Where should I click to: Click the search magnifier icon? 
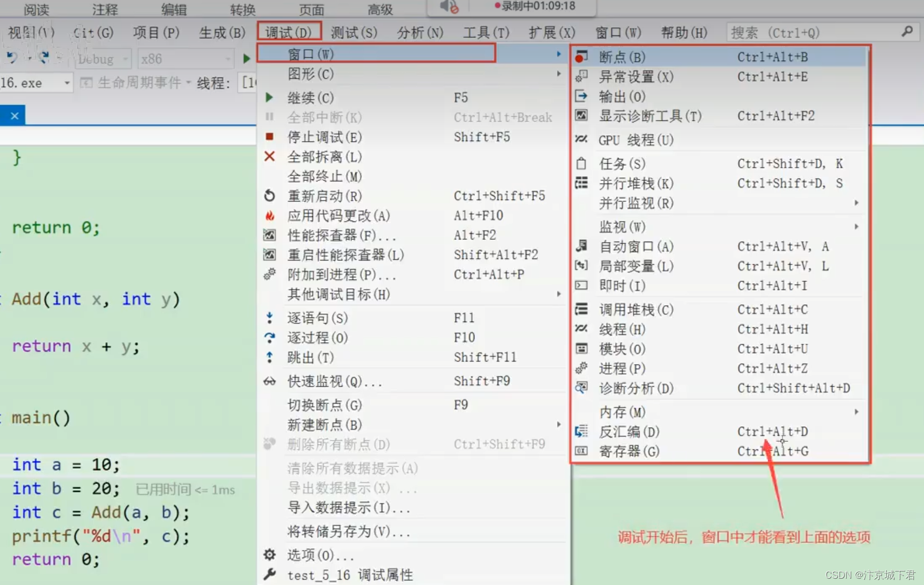tap(907, 32)
